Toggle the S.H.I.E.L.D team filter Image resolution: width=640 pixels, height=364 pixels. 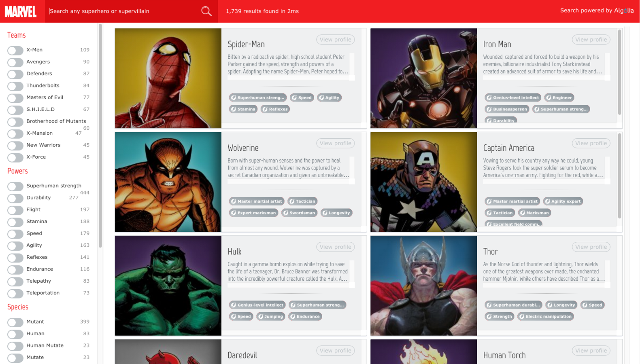(15, 110)
